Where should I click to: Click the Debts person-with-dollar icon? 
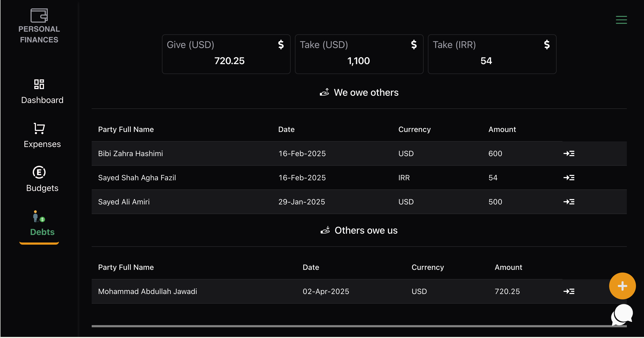(39, 217)
